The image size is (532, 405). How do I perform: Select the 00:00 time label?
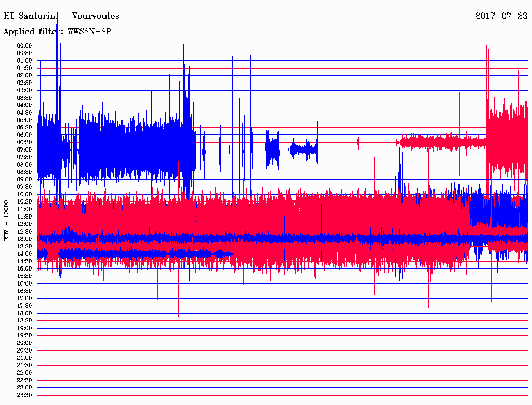24,46
